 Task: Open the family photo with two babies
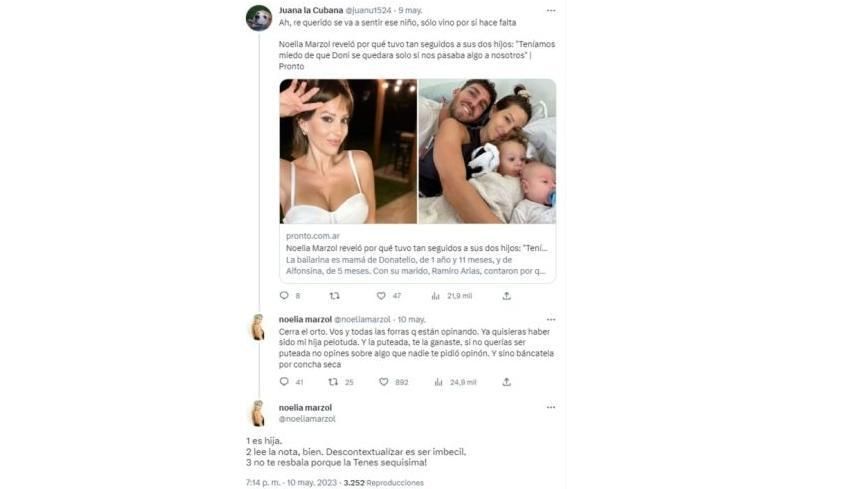coord(487,151)
